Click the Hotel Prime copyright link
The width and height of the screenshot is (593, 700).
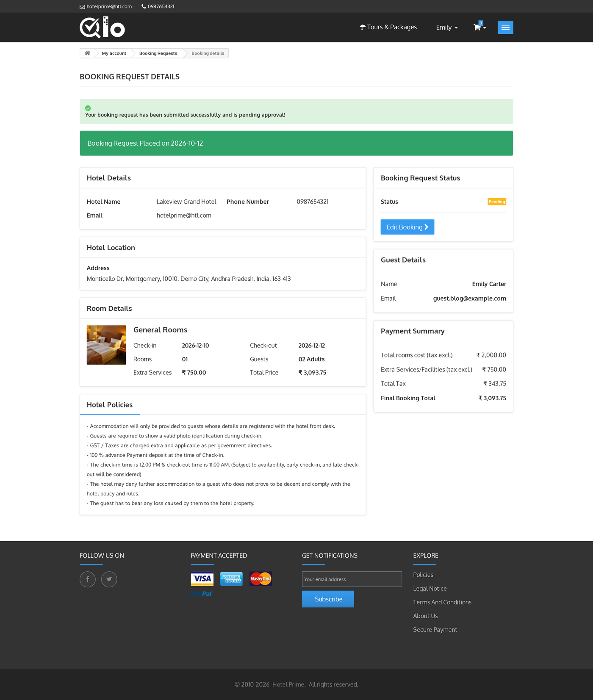(x=288, y=685)
